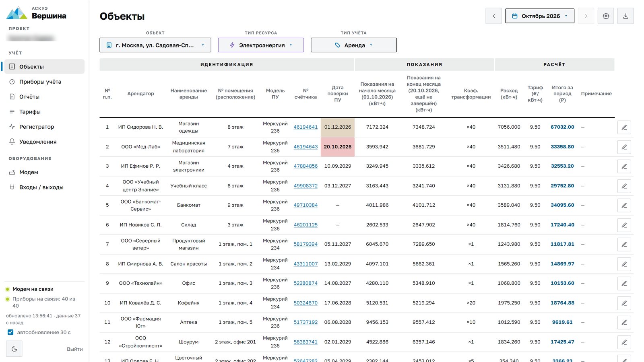This screenshot has width=644, height=362.
Task: Edit row for ИП Ефимов Р. Р.
Action: (624, 166)
